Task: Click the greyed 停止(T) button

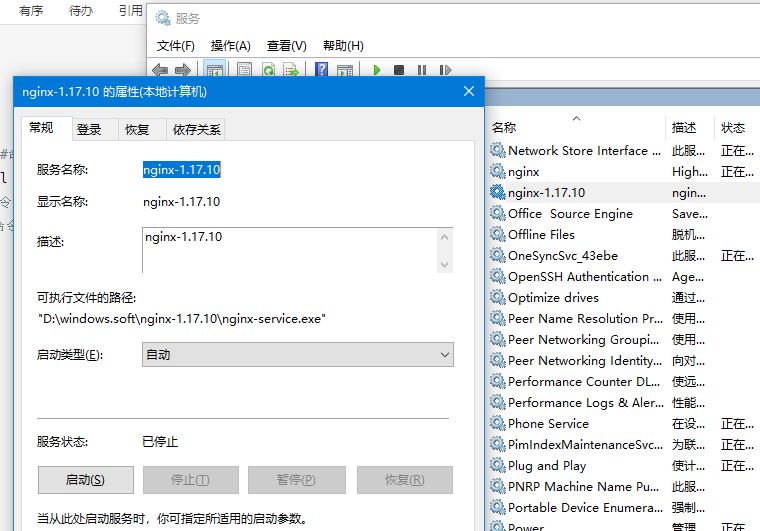Action: (190, 480)
